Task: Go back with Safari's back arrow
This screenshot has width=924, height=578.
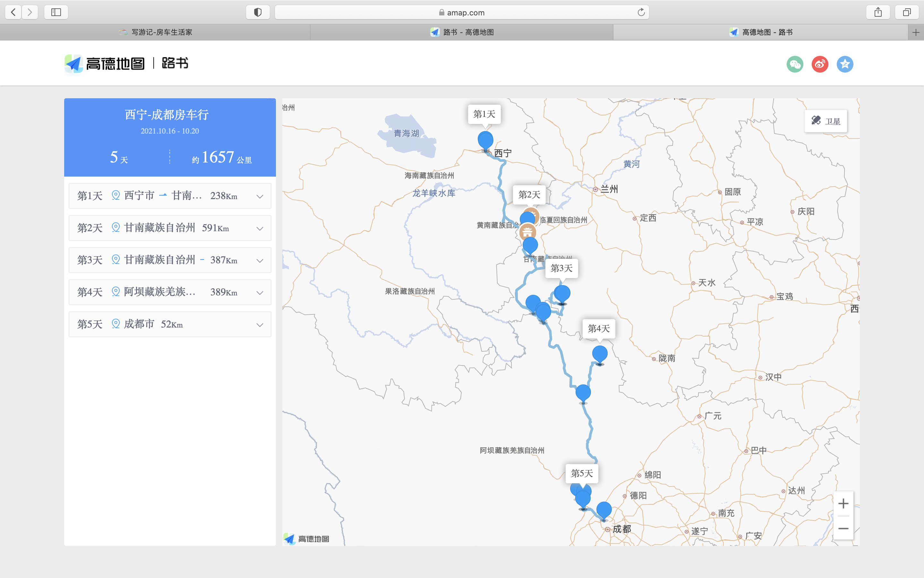Action: click(13, 12)
